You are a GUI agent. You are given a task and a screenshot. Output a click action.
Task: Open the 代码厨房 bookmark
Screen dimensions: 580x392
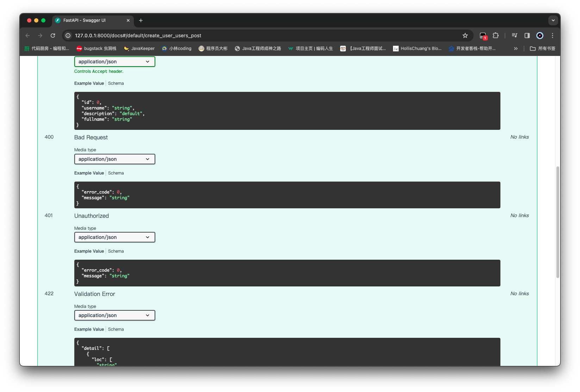click(47, 49)
